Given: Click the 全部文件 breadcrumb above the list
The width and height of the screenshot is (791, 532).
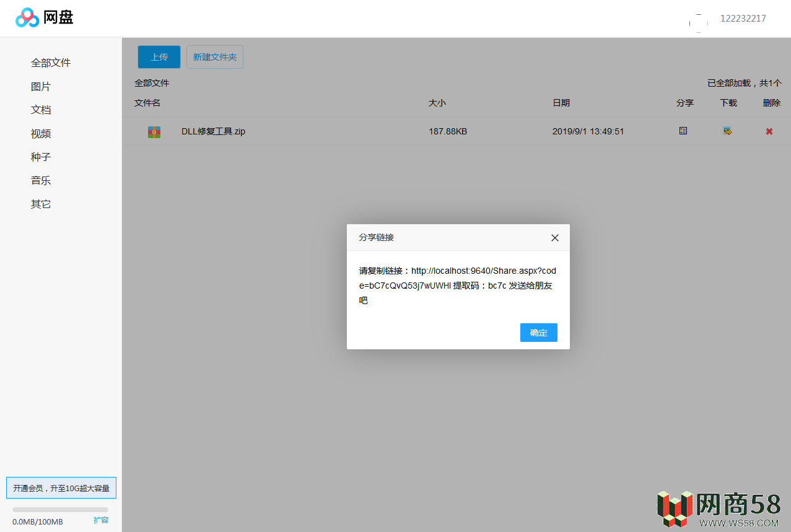Looking at the screenshot, I should (x=152, y=83).
